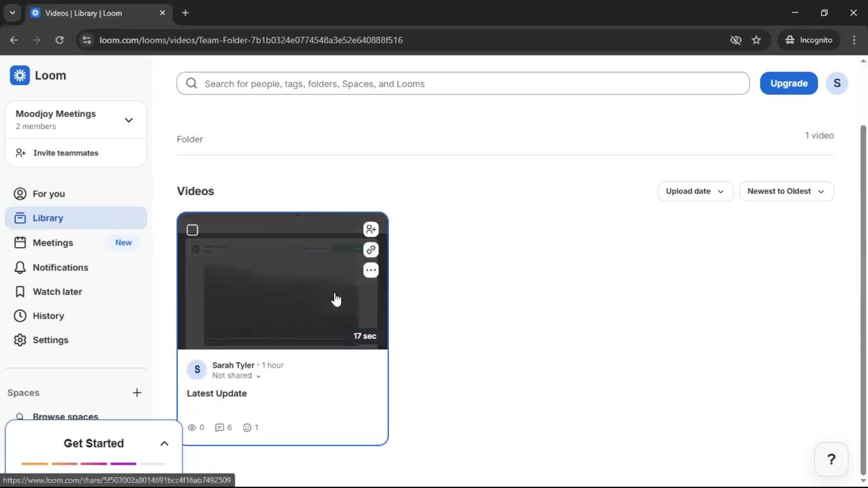Open the Loom home via the logo icon
The height and width of the screenshot is (488, 868).
click(20, 75)
